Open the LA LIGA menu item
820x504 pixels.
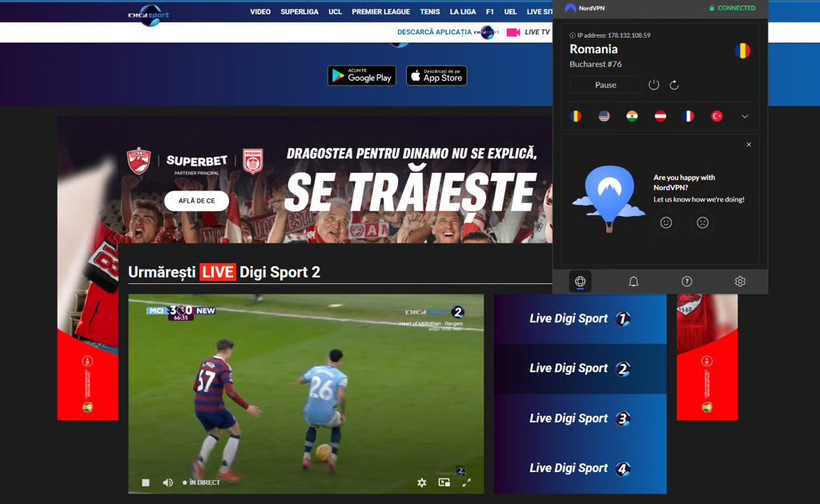click(x=463, y=11)
